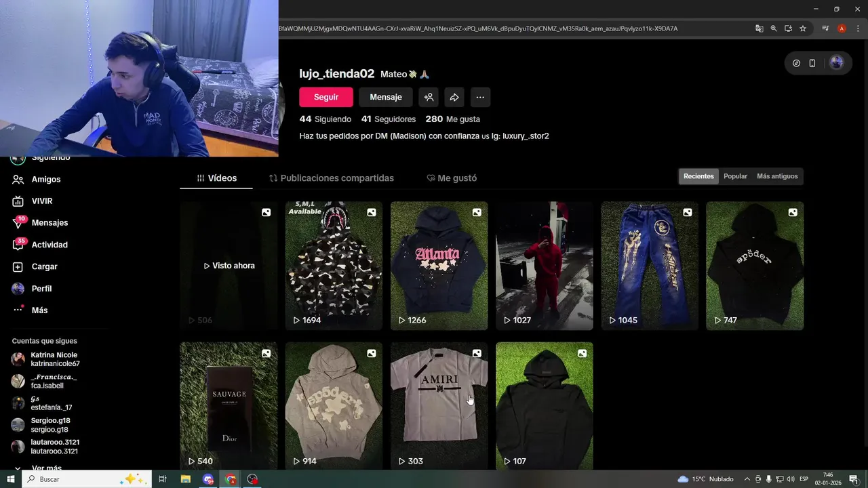
Task: Switch to the Me gustó tab
Action: pos(452,178)
